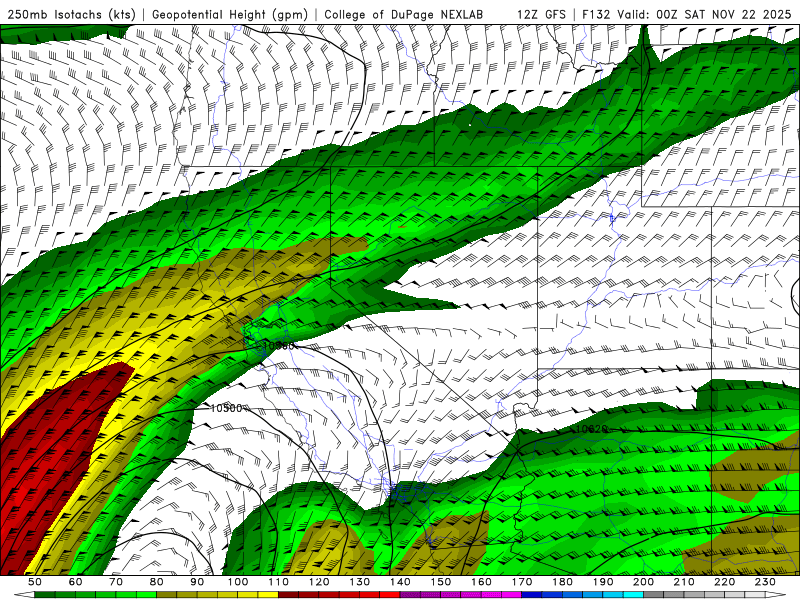Click the dark red swatch right of 110
The image size is (800, 600).
pos(288,595)
